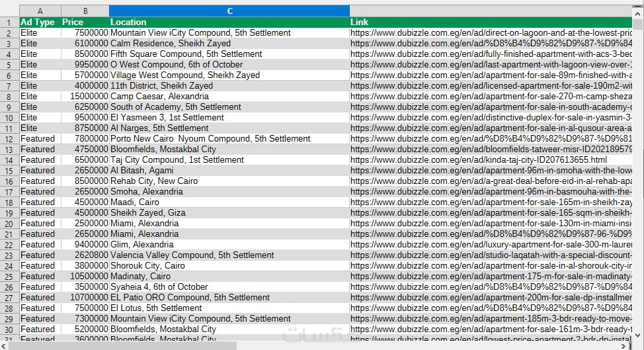Click cell 'Camp Caesar, Alexandria'
Screen dimensions: 644x350
(229, 97)
